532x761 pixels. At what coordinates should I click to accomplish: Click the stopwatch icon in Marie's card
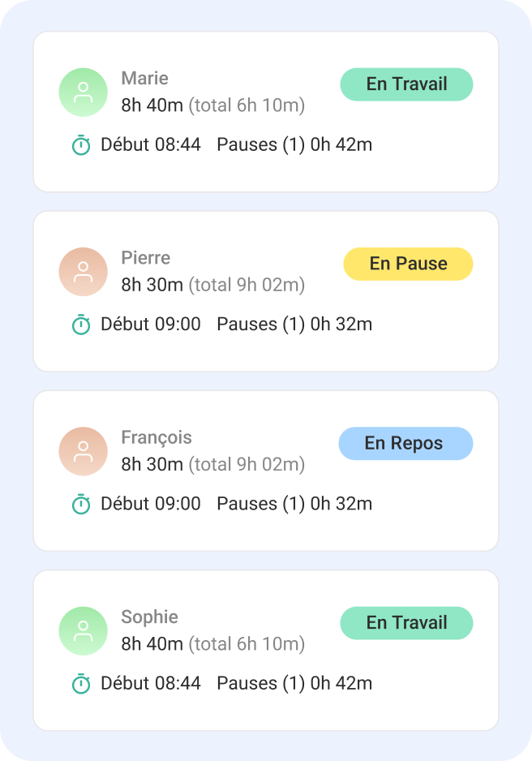coord(81,144)
